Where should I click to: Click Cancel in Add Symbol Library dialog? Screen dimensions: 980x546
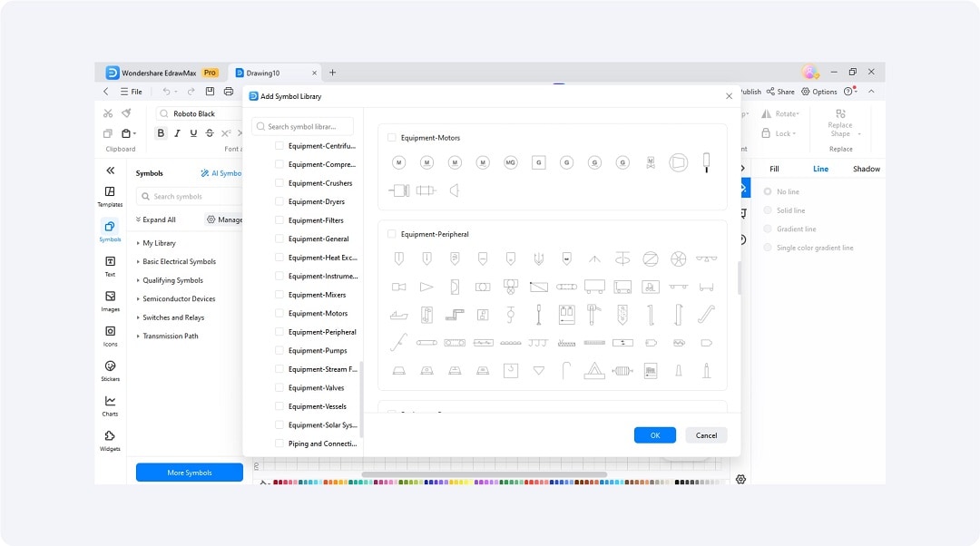click(x=706, y=435)
